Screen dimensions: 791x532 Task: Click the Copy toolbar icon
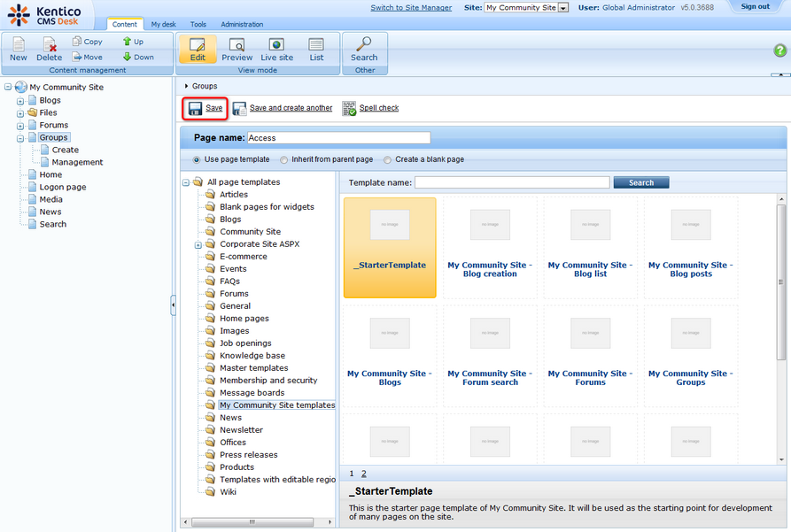pos(77,41)
